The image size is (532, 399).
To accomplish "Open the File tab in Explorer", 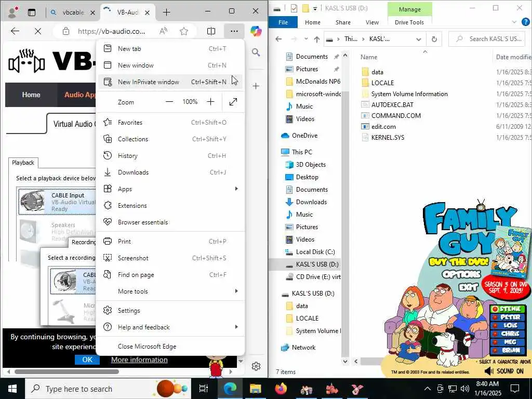I will [283, 22].
